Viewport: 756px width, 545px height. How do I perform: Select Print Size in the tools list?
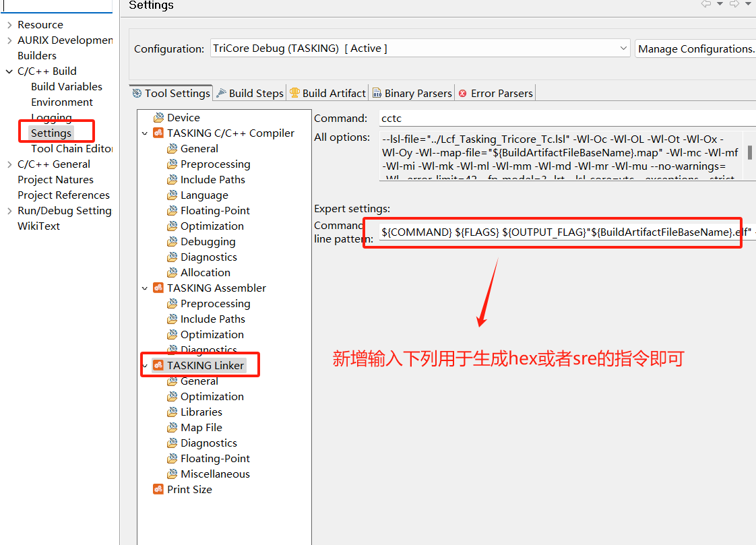(x=188, y=489)
